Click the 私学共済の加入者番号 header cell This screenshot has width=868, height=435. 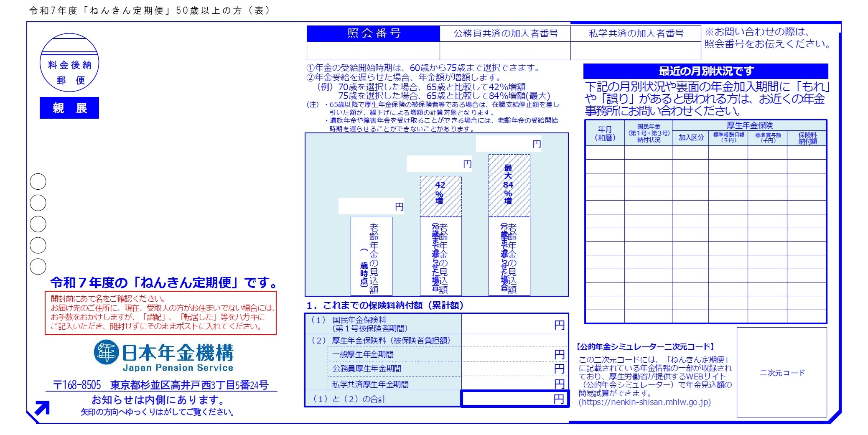pyautogui.click(x=636, y=33)
